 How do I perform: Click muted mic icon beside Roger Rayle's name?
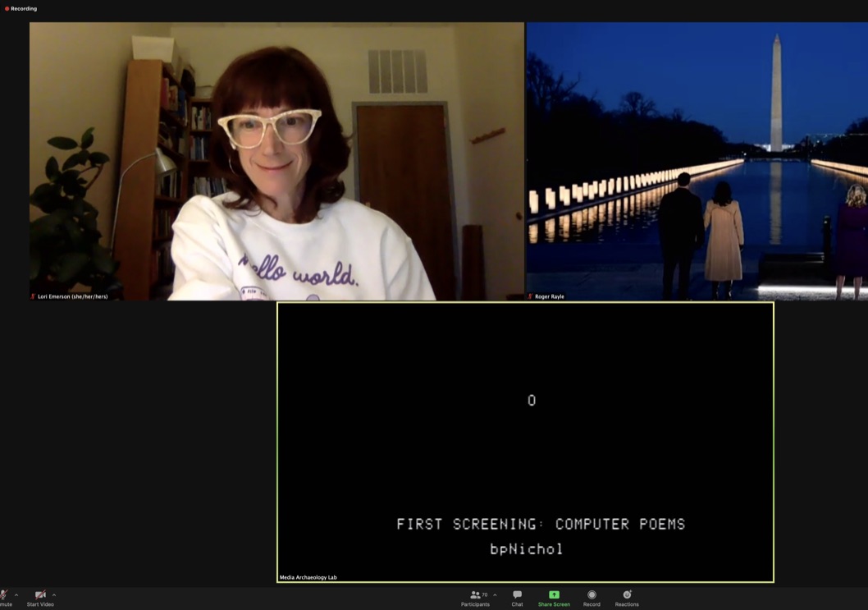coord(531,296)
